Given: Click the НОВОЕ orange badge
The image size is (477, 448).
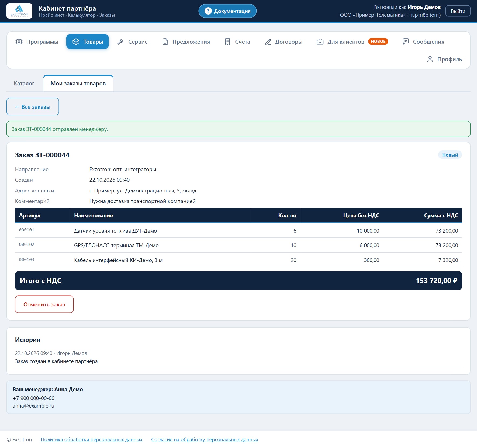Looking at the screenshot, I should click(378, 42).
